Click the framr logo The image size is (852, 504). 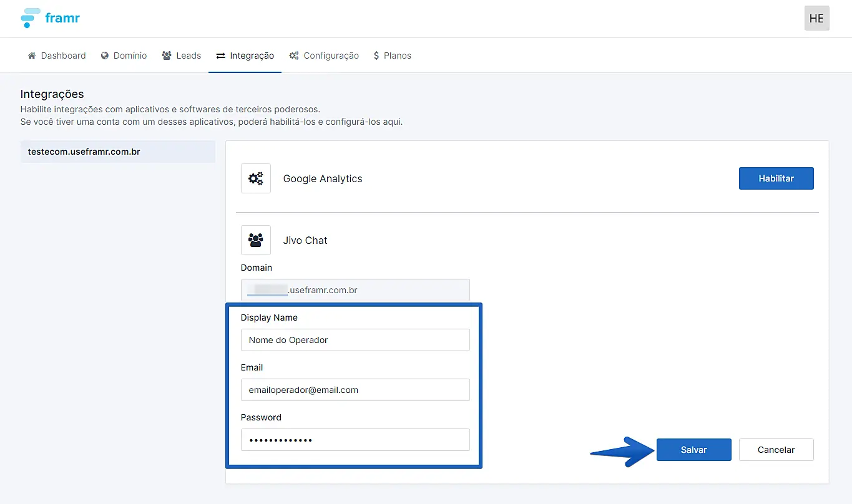coord(50,18)
